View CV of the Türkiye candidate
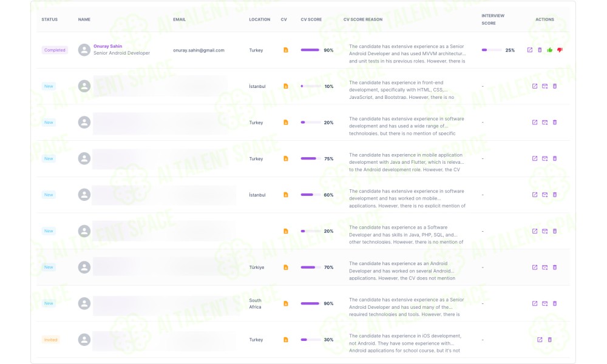 [286, 268]
